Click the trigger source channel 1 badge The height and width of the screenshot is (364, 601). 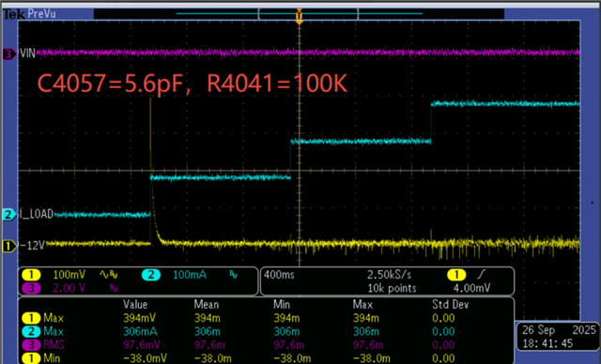(456, 275)
